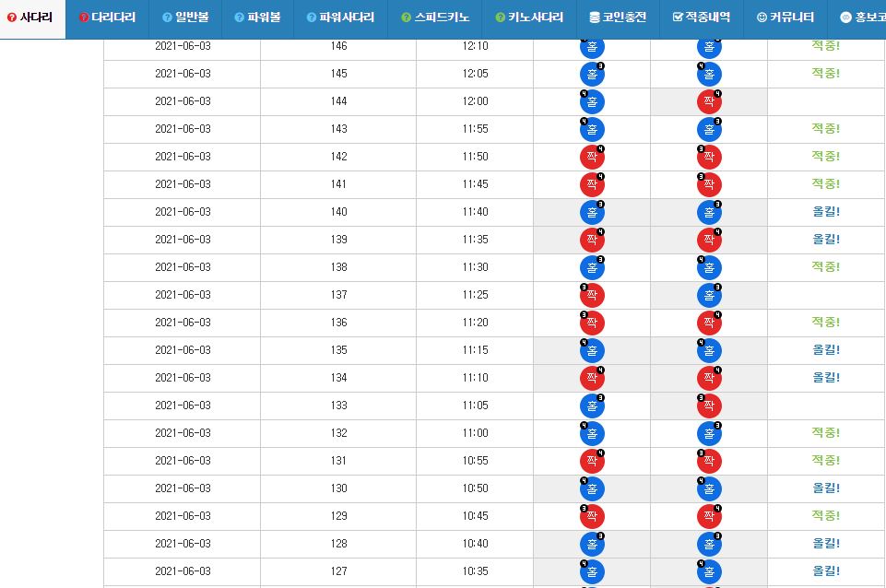Go to the 파워볼 tab

click(x=257, y=18)
